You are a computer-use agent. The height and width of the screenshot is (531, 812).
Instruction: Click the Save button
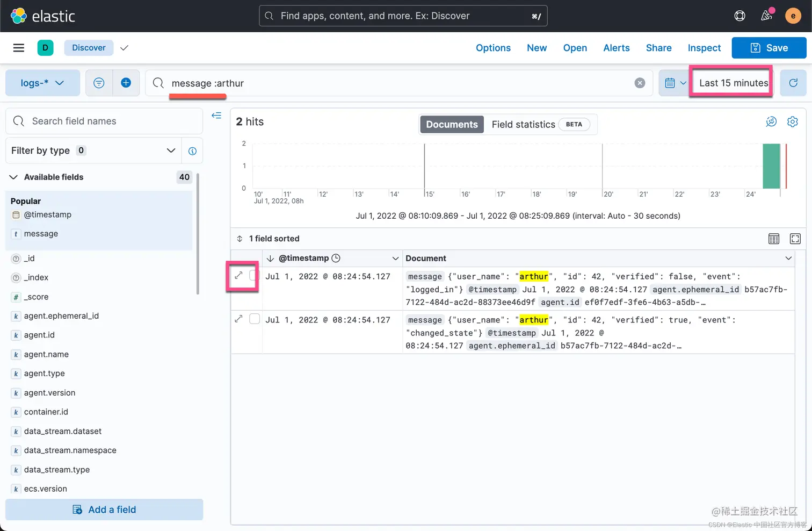point(769,48)
